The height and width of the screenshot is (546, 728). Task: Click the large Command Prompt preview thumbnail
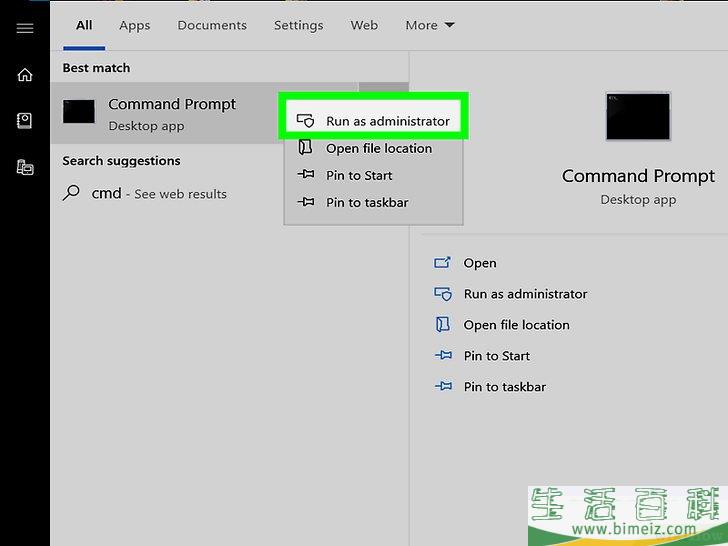pos(638,116)
